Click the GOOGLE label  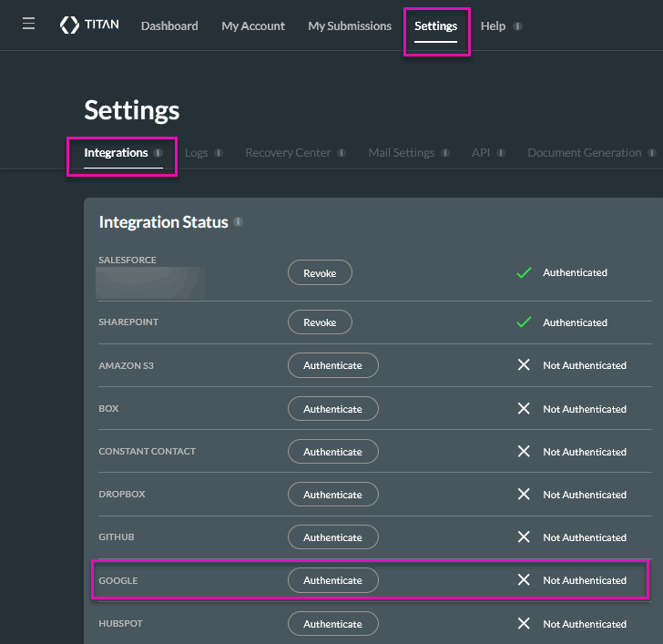pyautogui.click(x=118, y=580)
